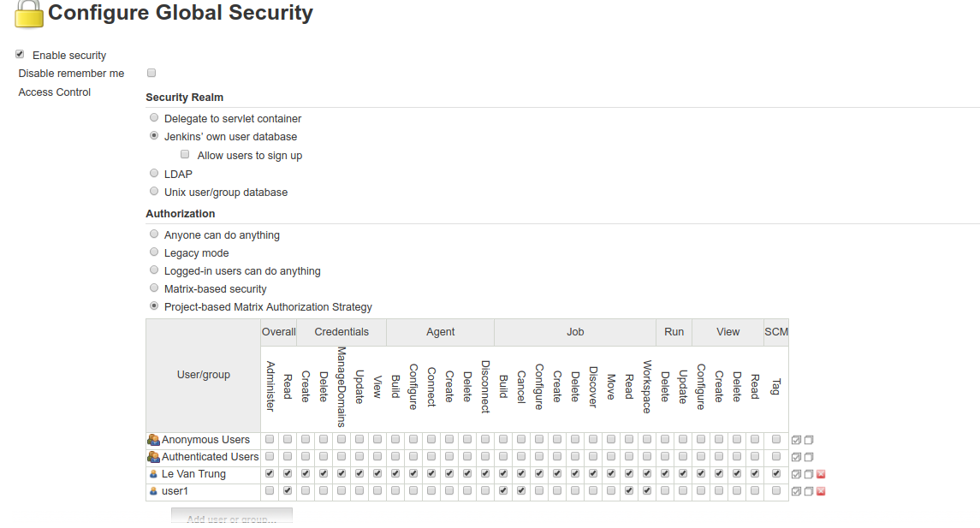Select Matrix-based security authorization
This screenshot has height=528, width=980.
[x=154, y=288]
